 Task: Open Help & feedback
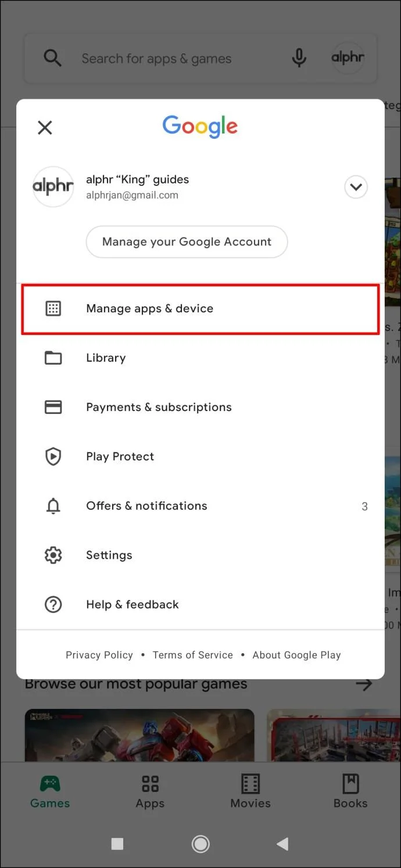pyautogui.click(x=201, y=604)
